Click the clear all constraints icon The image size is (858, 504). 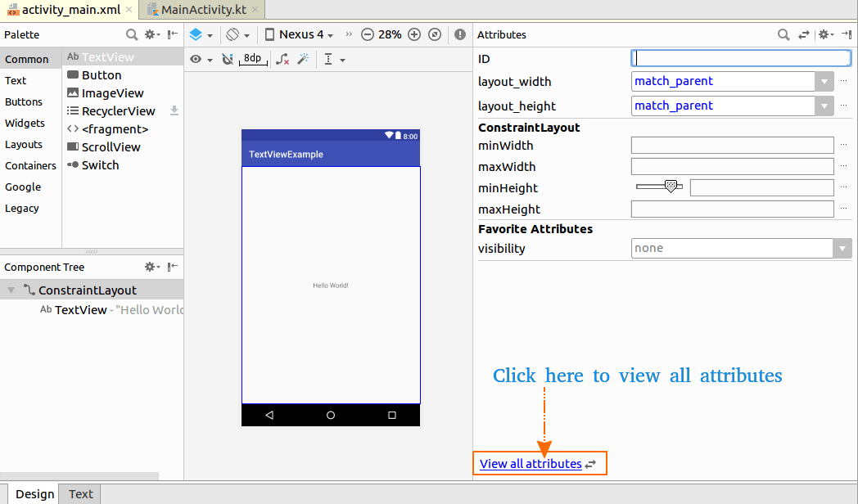282,59
